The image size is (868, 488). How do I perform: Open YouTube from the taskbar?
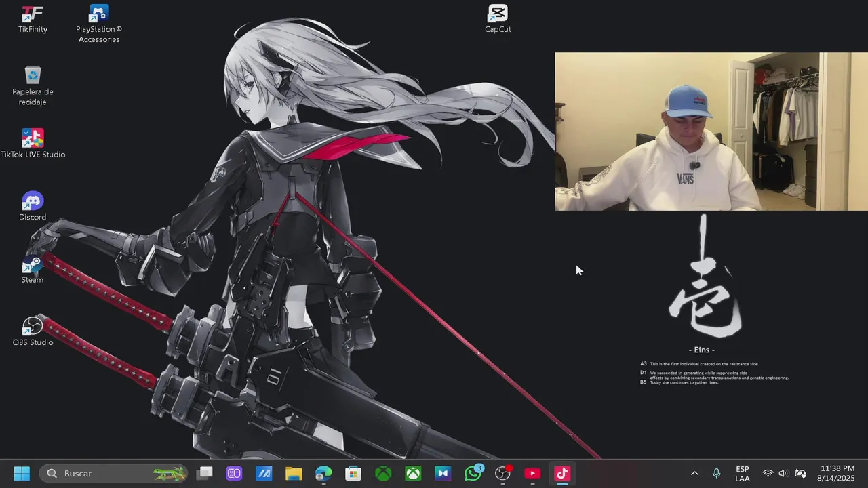click(532, 473)
